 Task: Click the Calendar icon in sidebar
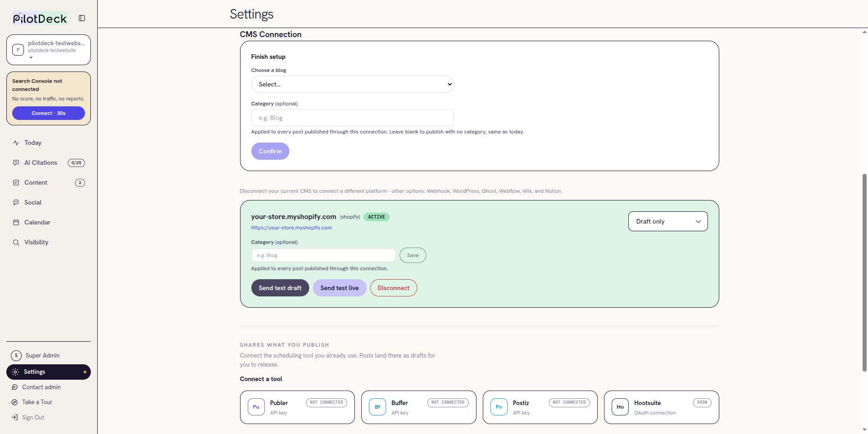point(16,222)
